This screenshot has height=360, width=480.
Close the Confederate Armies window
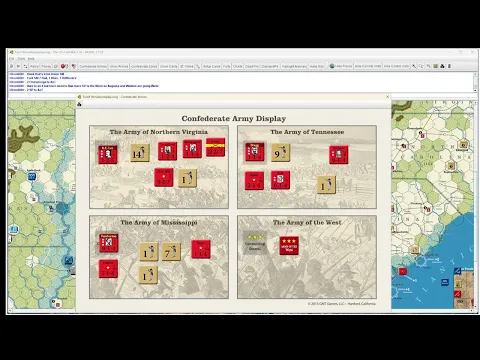point(387,97)
